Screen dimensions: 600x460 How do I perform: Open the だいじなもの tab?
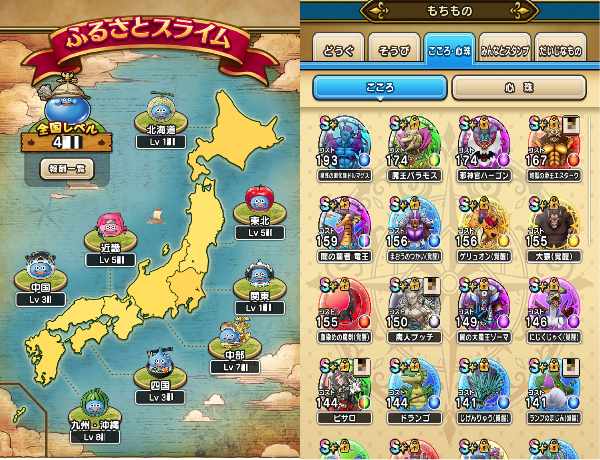pos(561,49)
